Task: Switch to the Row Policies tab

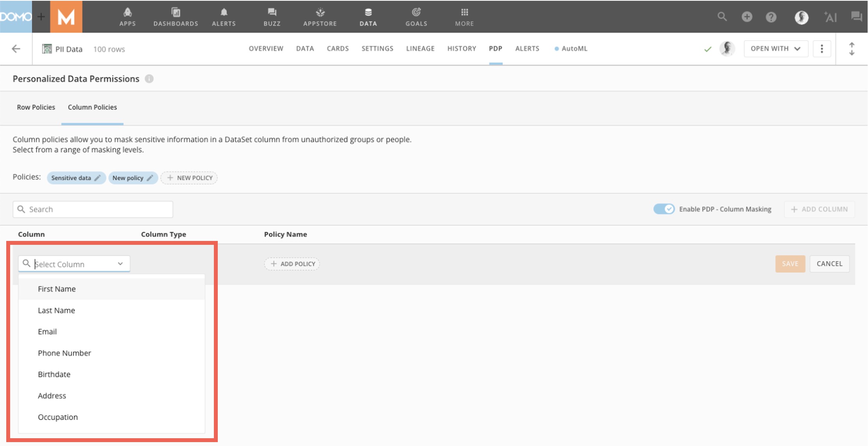Action: [36, 107]
